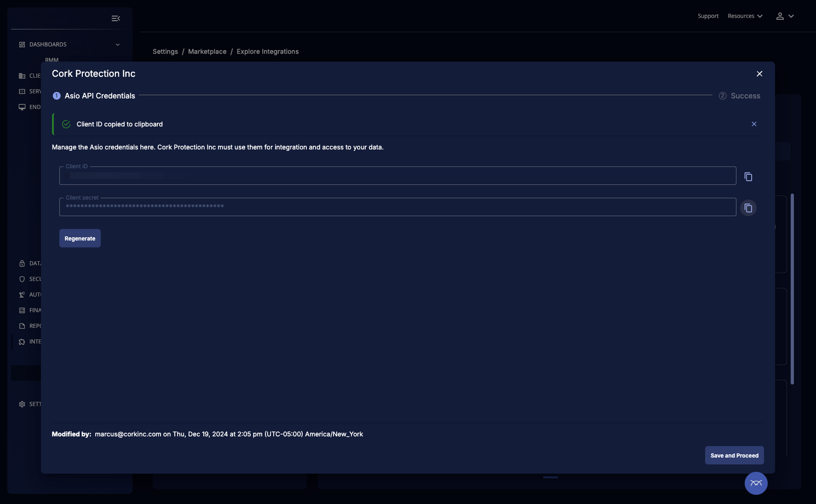Screen dimensions: 816x504
Task: Dismiss the 'Client ID copied to clipboard' notification
Action: pos(754,124)
